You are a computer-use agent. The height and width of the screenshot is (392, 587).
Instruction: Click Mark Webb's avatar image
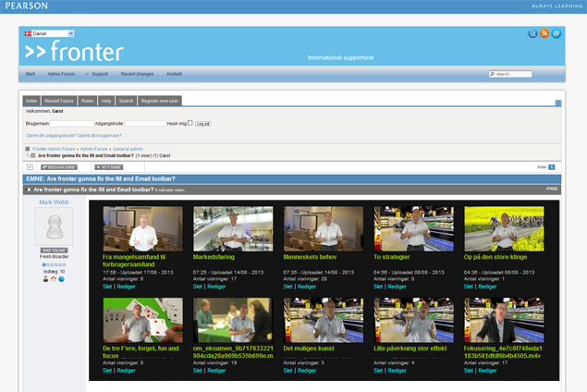coord(55,227)
